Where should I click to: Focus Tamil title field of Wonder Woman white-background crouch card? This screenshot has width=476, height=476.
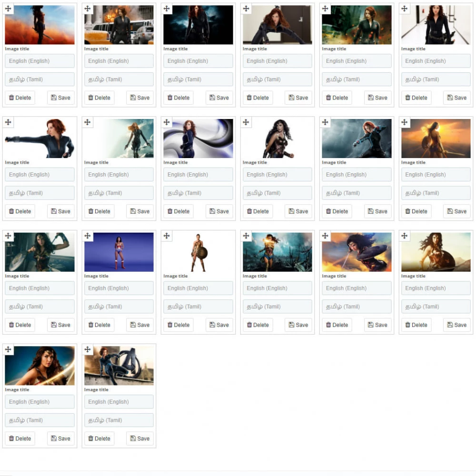278,193
